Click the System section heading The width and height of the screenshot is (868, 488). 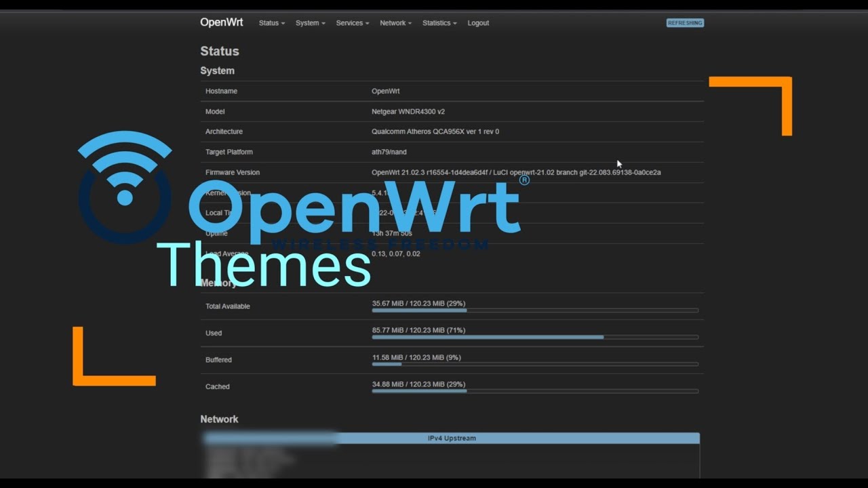217,70
